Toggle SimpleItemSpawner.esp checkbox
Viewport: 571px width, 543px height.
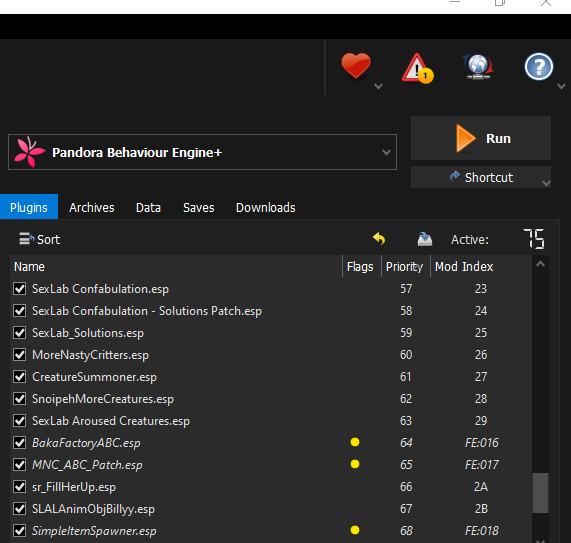coord(19,531)
